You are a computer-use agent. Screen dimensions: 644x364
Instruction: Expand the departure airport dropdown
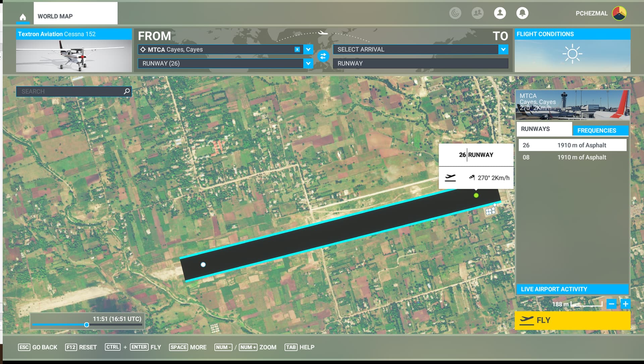coord(308,49)
